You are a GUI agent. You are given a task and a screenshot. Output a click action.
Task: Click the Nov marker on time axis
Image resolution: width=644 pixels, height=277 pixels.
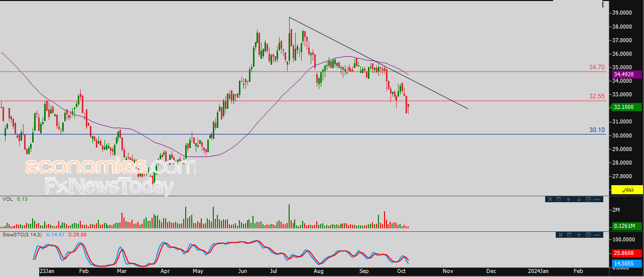click(448, 271)
